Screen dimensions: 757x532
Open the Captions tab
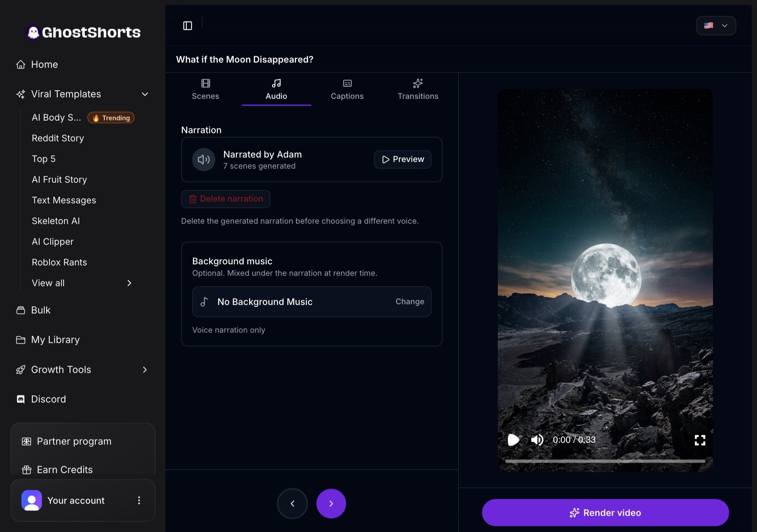click(347, 89)
